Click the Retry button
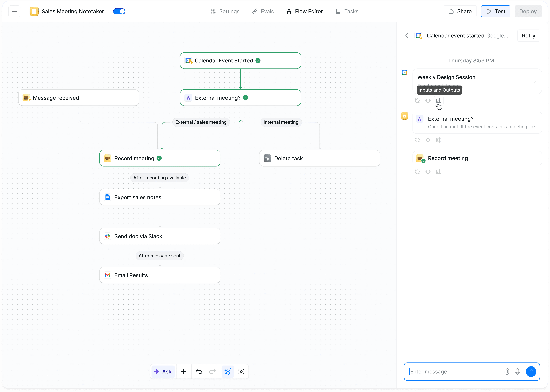 [x=529, y=36]
